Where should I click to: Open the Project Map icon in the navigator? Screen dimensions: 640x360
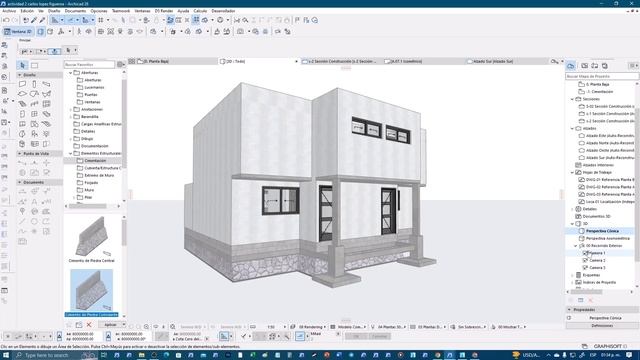coord(571,66)
